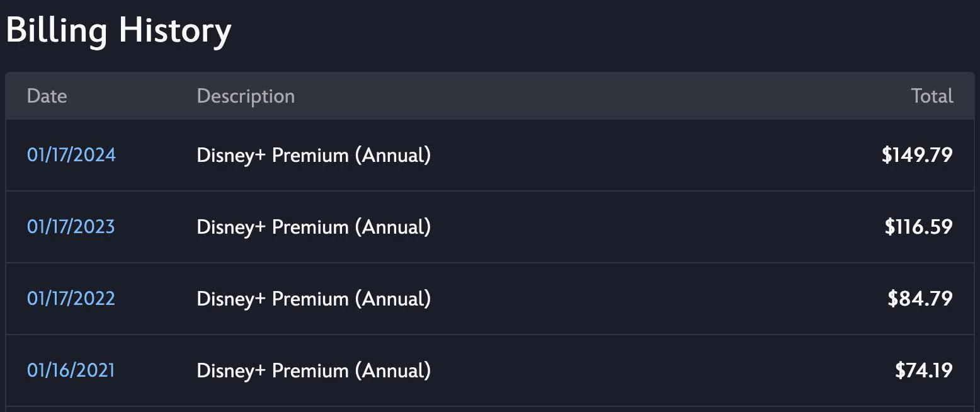Image resolution: width=980 pixels, height=412 pixels.
Task: Click the $149.79 total amount
Action: tap(916, 155)
